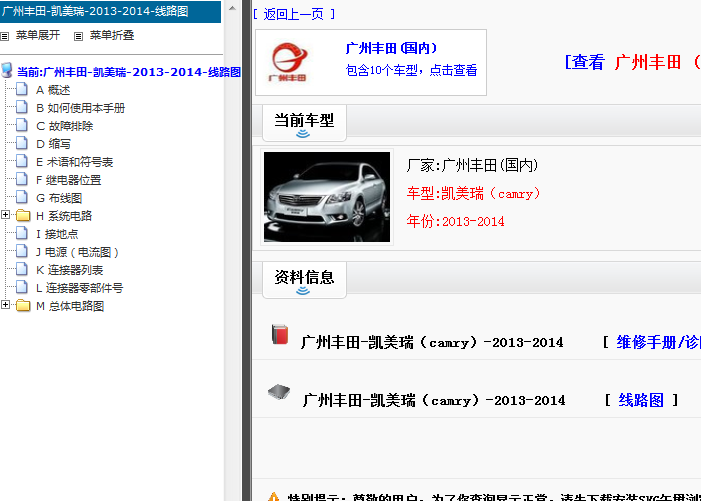Click folder icon of H 系统电路
Image resolution: width=701 pixels, height=501 pixels.
(x=23, y=216)
